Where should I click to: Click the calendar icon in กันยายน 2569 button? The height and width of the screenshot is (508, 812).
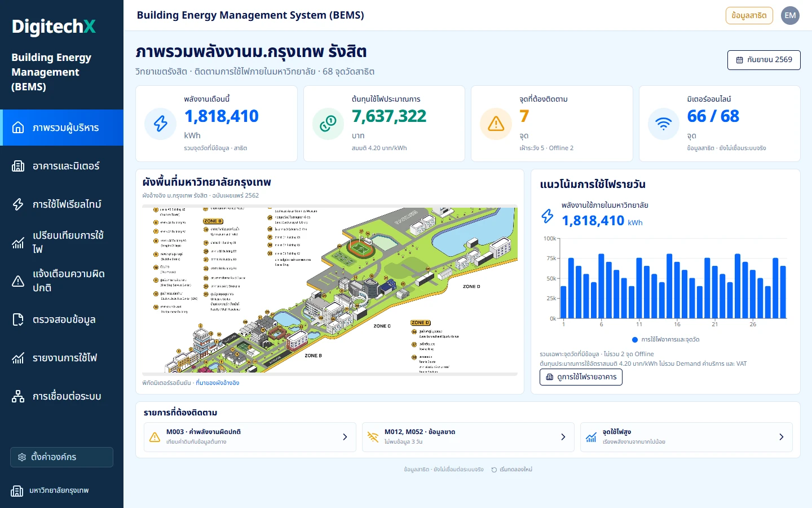[739, 60]
